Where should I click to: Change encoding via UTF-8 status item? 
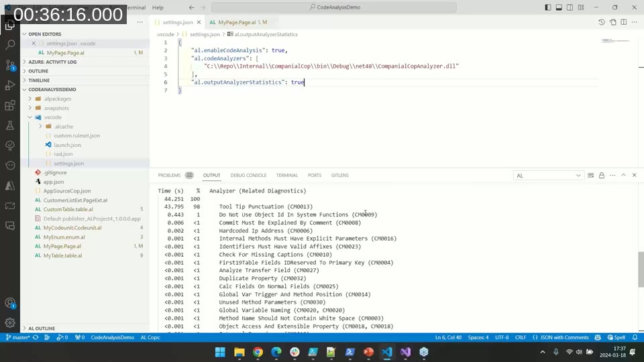click(x=502, y=337)
